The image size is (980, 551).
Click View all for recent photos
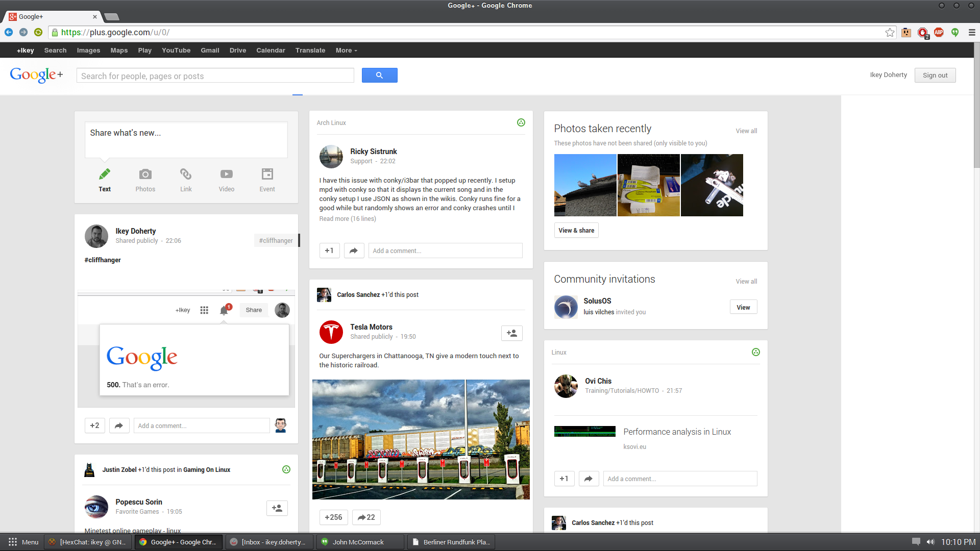746,131
